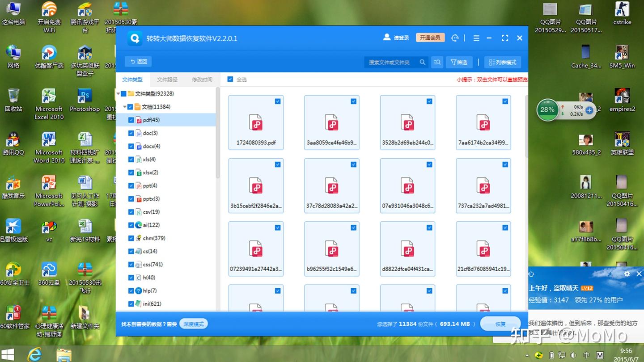The image size is (644, 362).
Task: Select the 文件类型 tab
Action: pyautogui.click(x=132, y=80)
